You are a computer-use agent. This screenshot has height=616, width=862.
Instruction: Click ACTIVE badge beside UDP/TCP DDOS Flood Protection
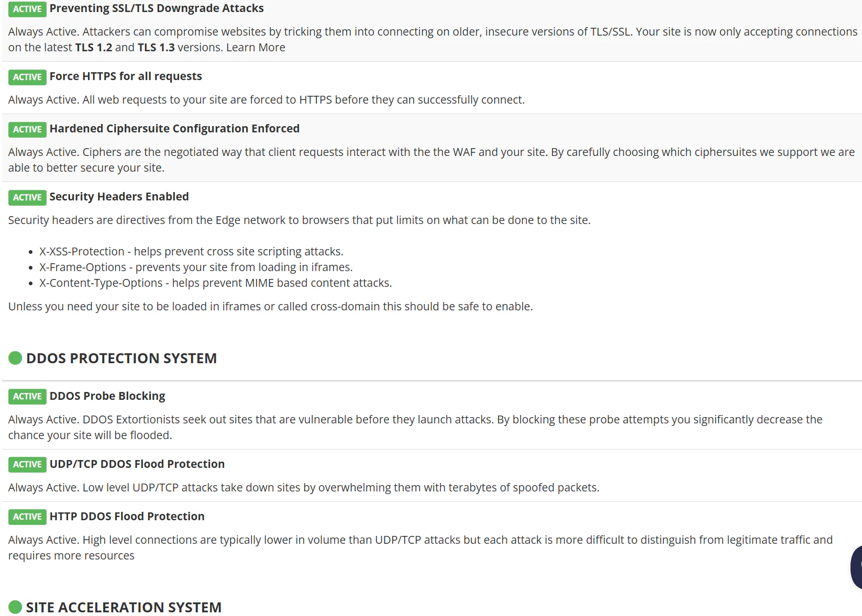coord(27,464)
